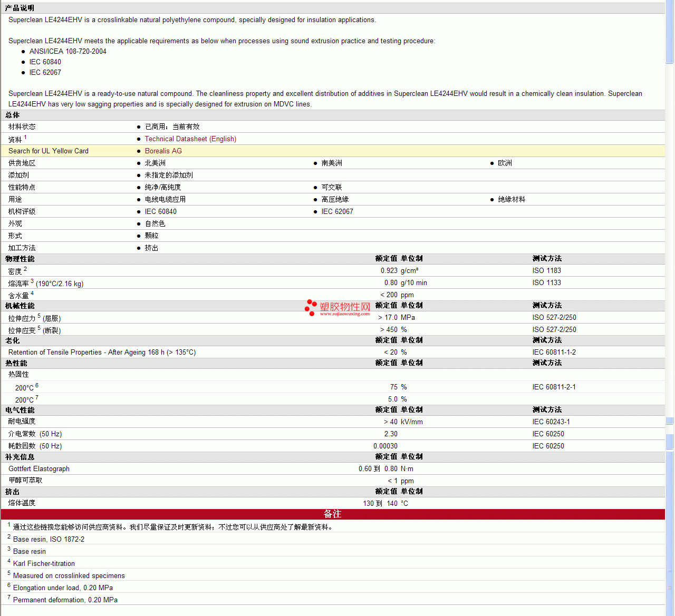
Task: Select the 纯净/高纯度 feature
Action: [x=163, y=188]
